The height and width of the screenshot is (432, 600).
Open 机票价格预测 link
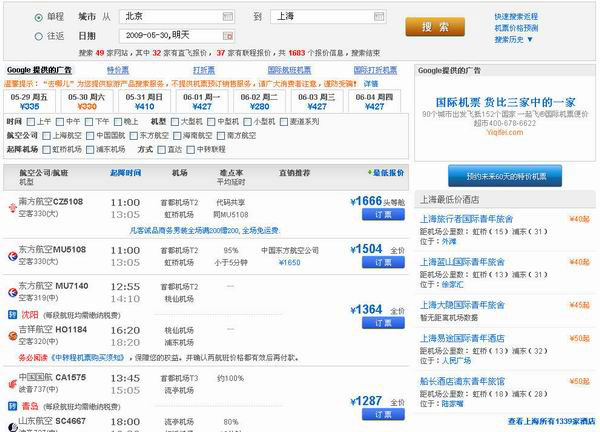[516, 28]
